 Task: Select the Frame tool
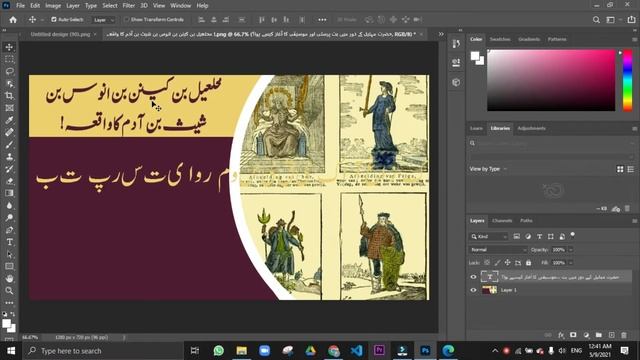click(9, 108)
